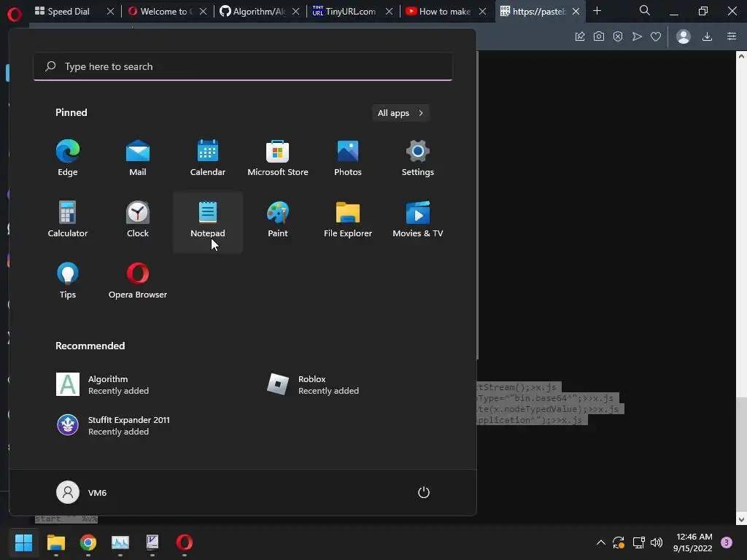Open the volume control in system tray
The height and width of the screenshot is (560, 747).
click(657, 542)
